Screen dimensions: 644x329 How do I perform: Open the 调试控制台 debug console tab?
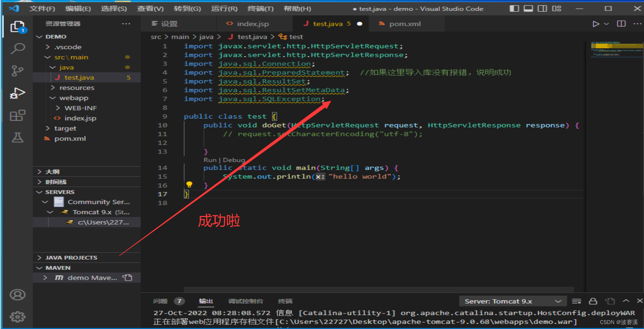pyautogui.click(x=245, y=301)
